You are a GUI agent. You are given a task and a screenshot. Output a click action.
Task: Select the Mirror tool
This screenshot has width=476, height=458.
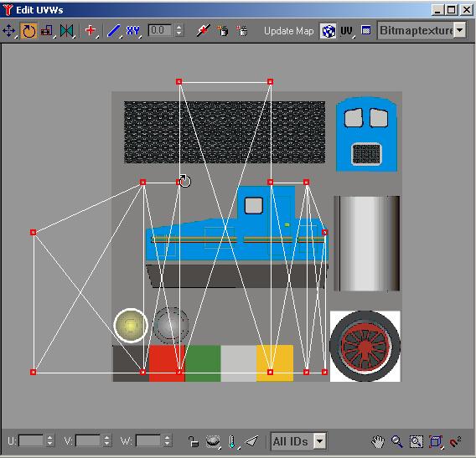tap(67, 31)
